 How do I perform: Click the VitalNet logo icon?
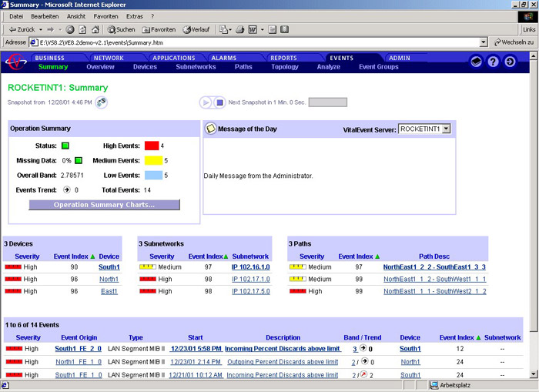coord(16,62)
